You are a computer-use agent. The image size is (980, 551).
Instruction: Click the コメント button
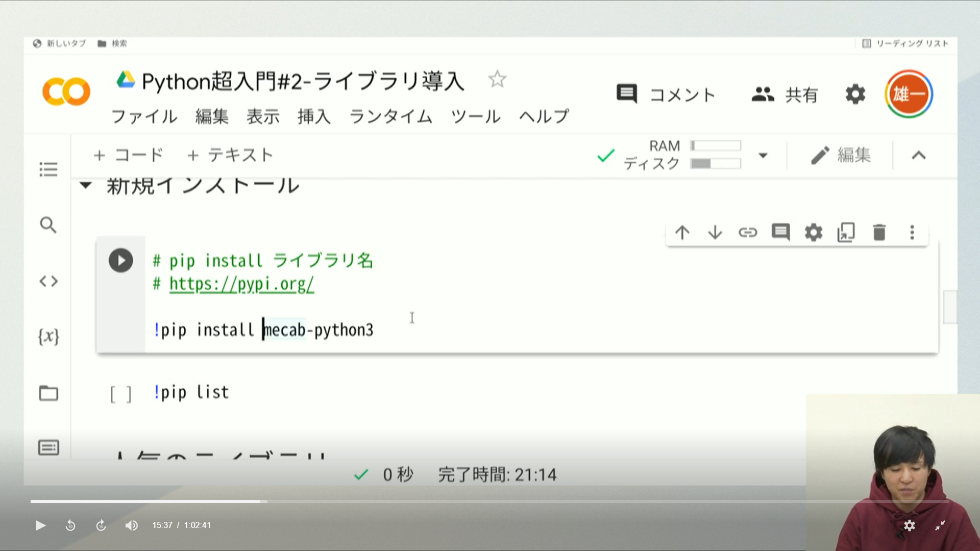[x=666, y=94]
